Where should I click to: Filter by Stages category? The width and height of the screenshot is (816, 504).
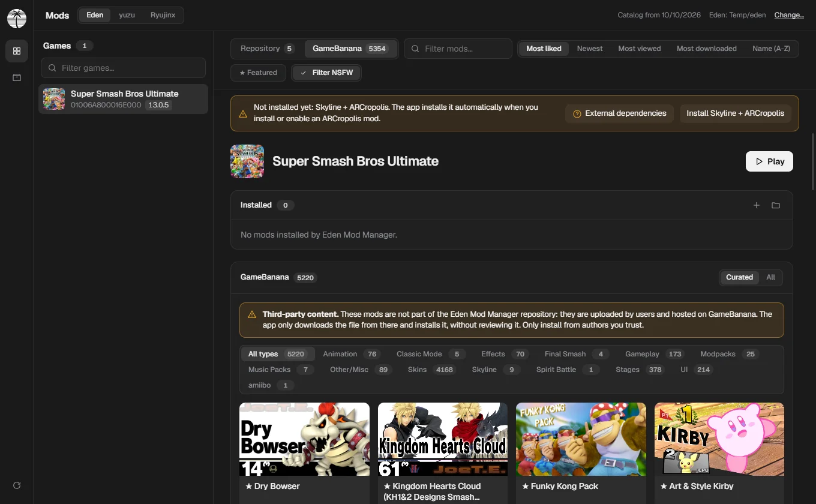tap(640, 370)
